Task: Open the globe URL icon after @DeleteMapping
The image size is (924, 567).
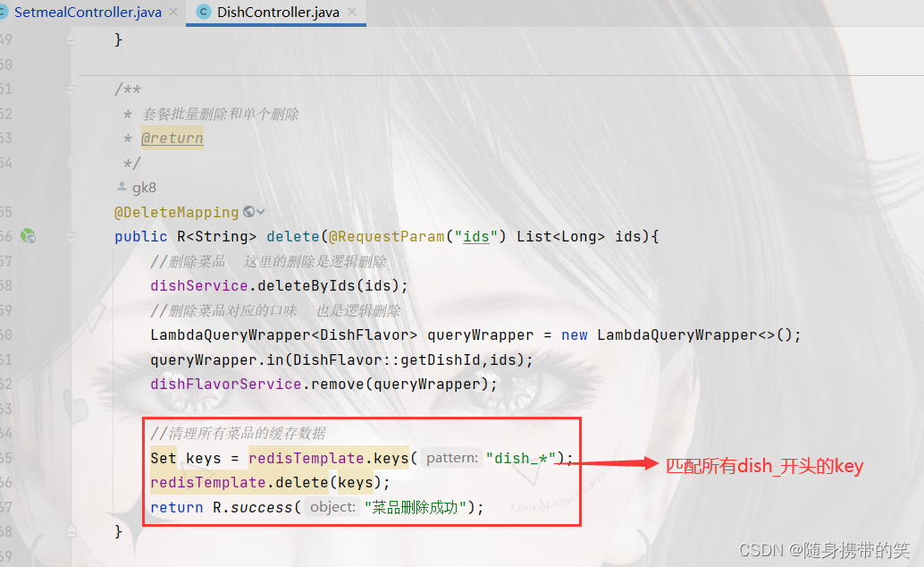Action: pos(248,212)
